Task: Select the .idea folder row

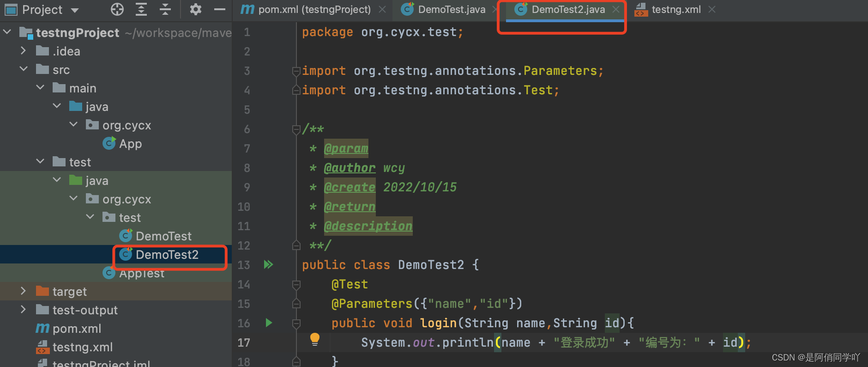Action: 115,51
